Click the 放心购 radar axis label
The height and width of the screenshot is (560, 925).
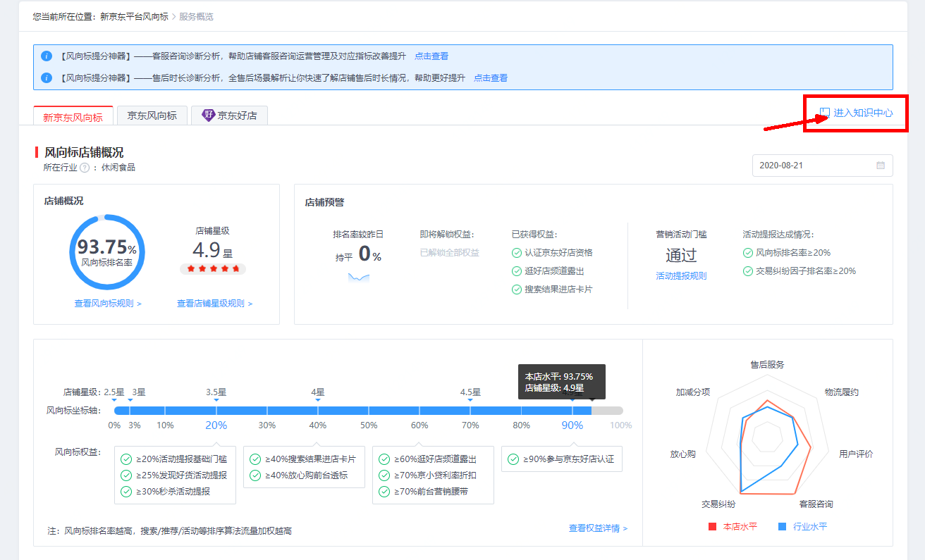click(x=682, y=454)
